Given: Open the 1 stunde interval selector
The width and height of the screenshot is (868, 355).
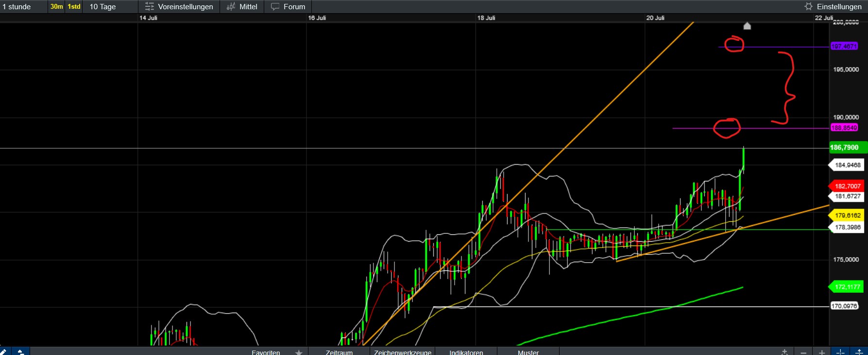Looking at the screenshot, I should pos(17,7).
